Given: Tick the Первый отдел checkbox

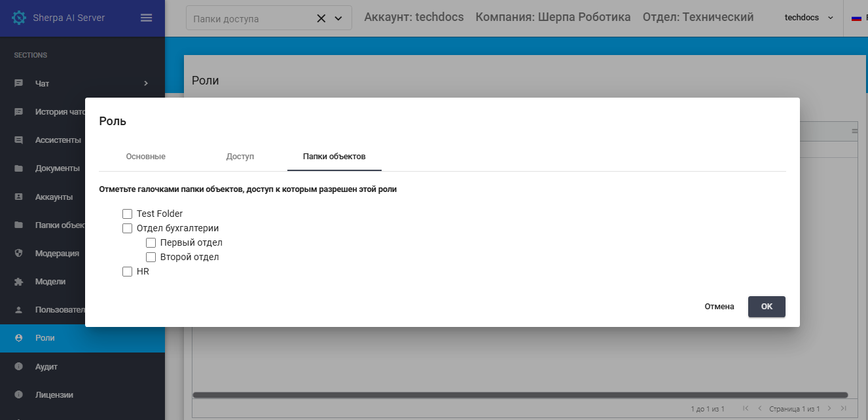Looking at the screenshot, I should pyautogui.click(x=151, y=243).
